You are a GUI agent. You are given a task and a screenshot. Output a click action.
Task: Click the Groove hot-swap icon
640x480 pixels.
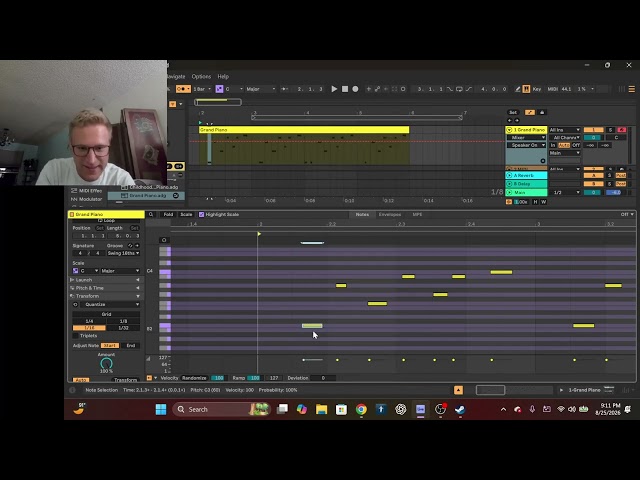coord(130,246)
